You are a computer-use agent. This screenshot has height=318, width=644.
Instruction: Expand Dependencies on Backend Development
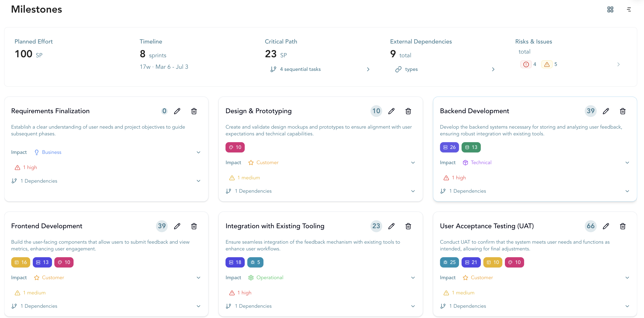(627, 191)
